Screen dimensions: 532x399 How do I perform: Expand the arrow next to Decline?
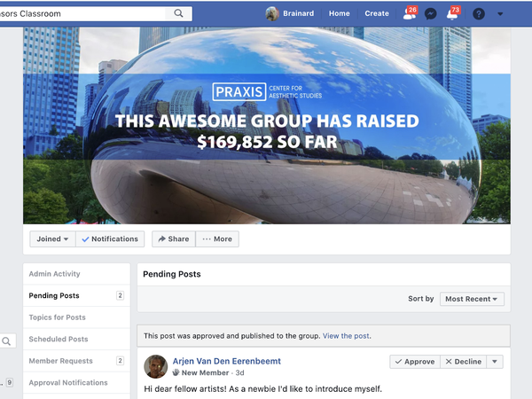pos(495,362)
